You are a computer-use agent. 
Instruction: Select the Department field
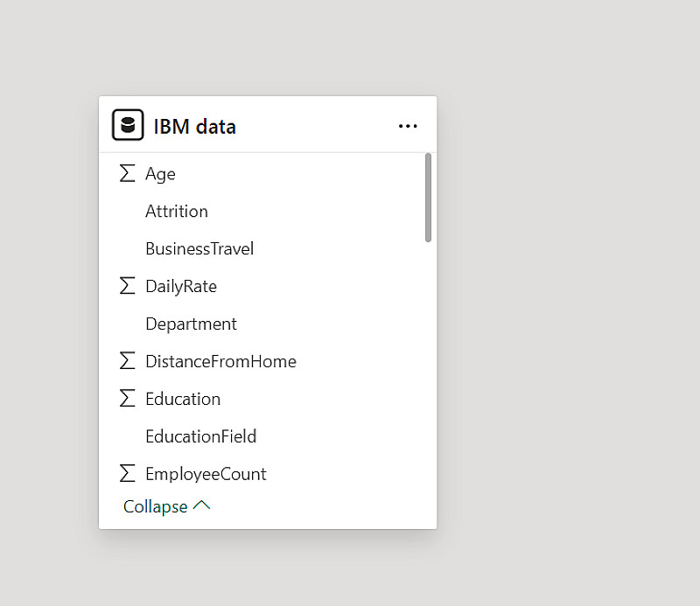[191, 324]
